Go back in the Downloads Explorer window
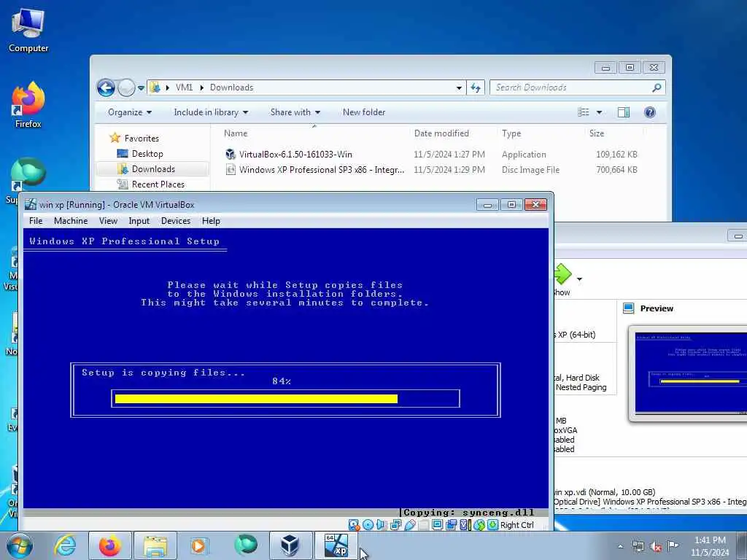Screen dimensions: 747x560 pyautogui.click(x=106, y=87)
